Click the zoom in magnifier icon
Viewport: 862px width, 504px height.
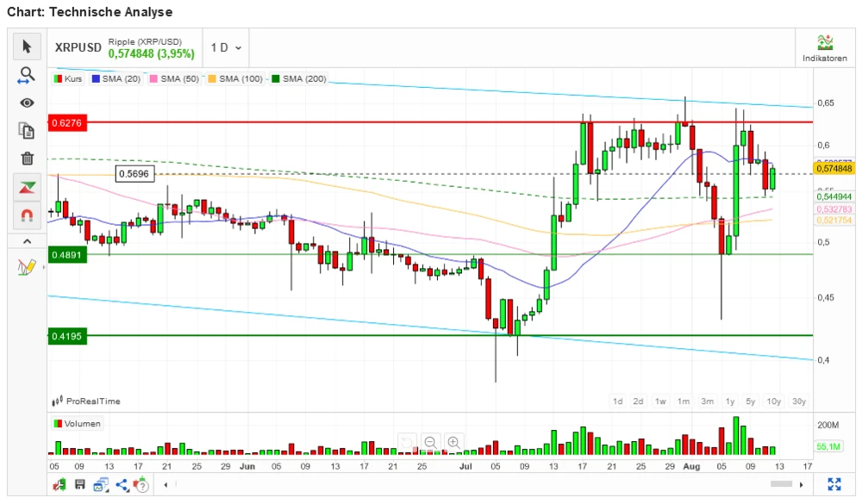pos(453,442)
